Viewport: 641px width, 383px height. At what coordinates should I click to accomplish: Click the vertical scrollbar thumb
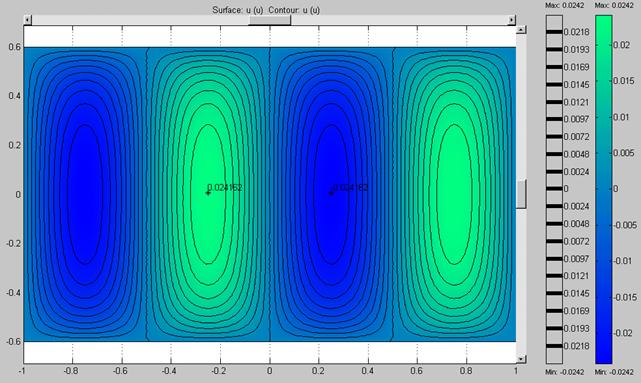[521, 194]
